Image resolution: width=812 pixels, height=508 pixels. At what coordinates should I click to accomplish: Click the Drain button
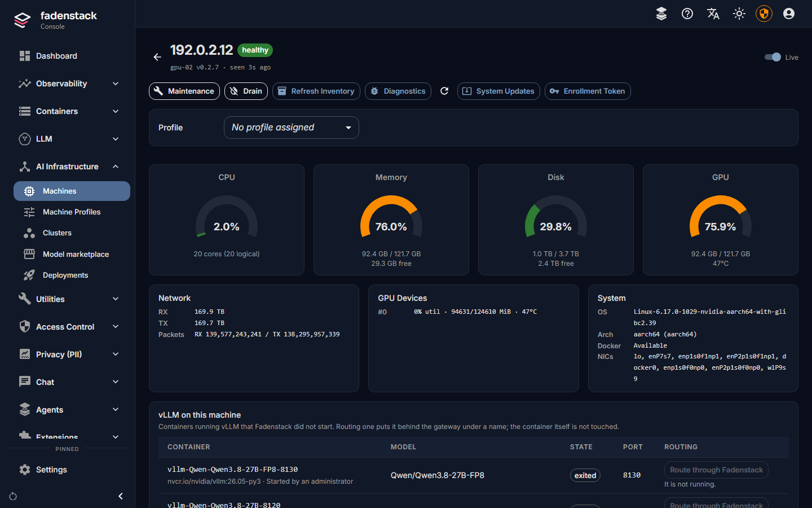(x=246, y=91)
